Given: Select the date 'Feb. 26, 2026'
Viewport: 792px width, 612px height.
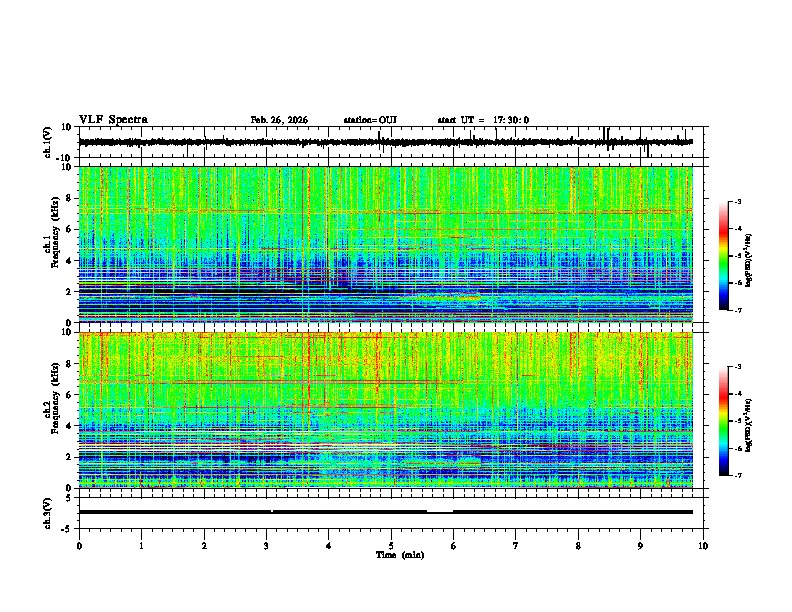Looking at the screenshot, I should (x=279, y=120).
